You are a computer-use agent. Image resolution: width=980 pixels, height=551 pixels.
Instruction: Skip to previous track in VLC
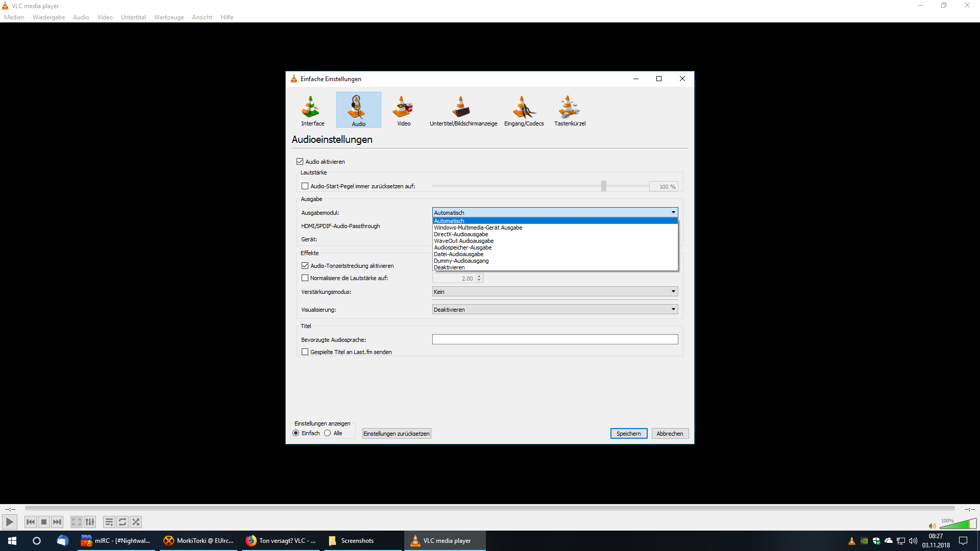31,522
